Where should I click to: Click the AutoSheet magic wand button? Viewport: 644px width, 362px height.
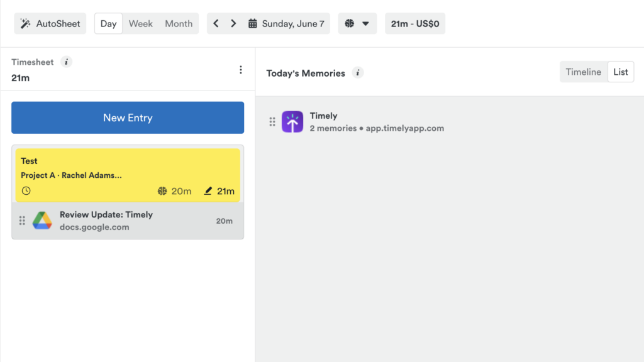(x=50, y=23)
